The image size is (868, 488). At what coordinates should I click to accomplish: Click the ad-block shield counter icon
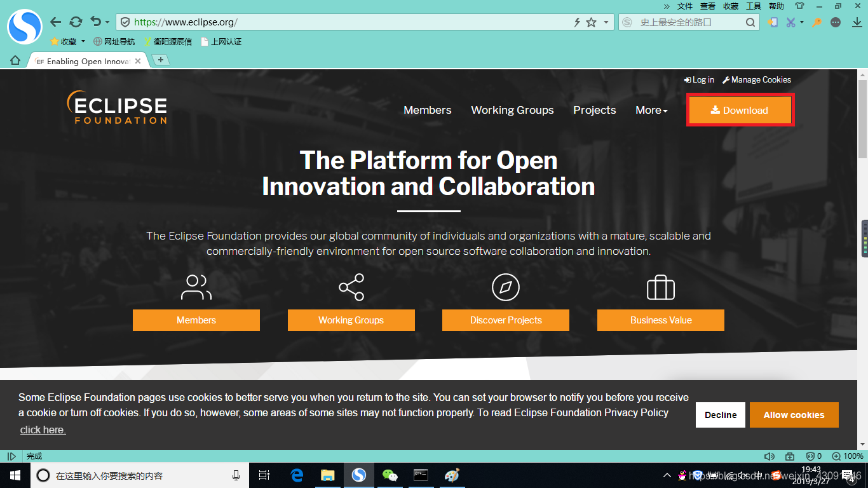pos(813,456)
